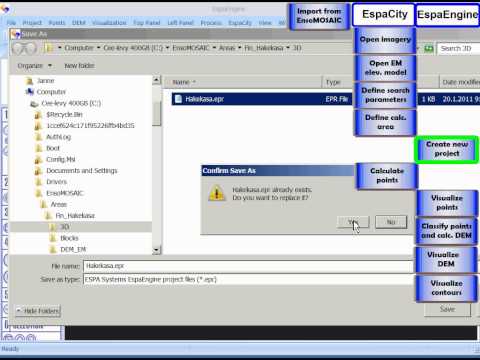The width and height of the screenshot is (480, 360).
Task: Click the warning icon in dialog
Action: pyautogui.click(x=217, y=193)
